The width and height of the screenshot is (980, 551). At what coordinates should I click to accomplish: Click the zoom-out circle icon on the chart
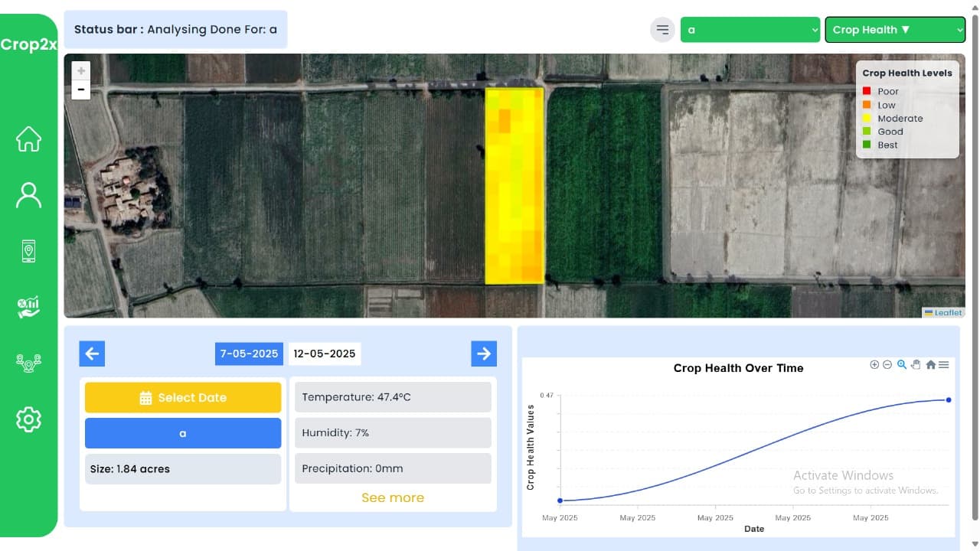click(888, 365)
